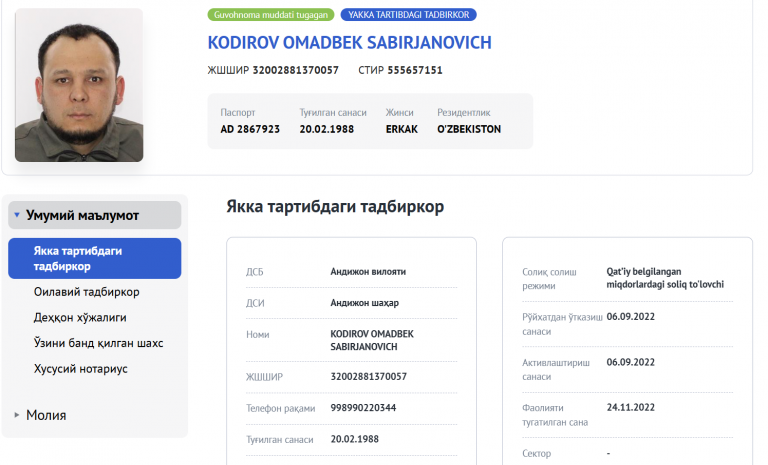Click the O'ZBEKISTON residency value
This screenshot has width=768, height=465.
pos(469,129)
